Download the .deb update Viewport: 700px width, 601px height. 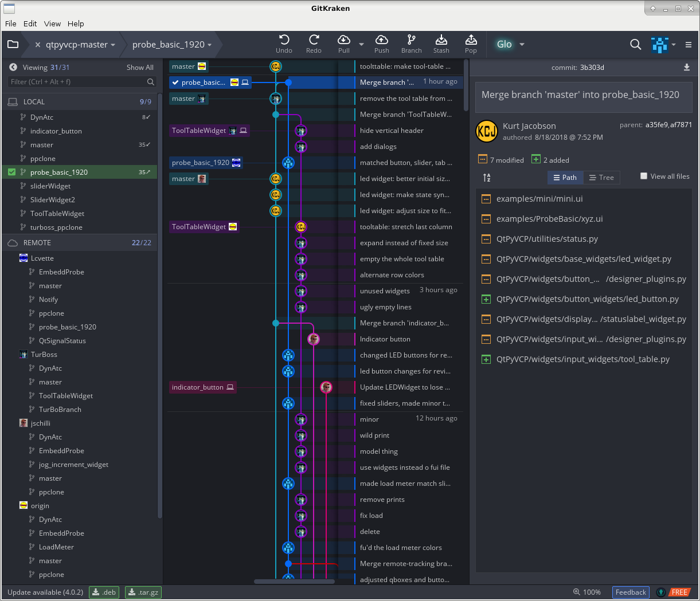coord(104,592)
